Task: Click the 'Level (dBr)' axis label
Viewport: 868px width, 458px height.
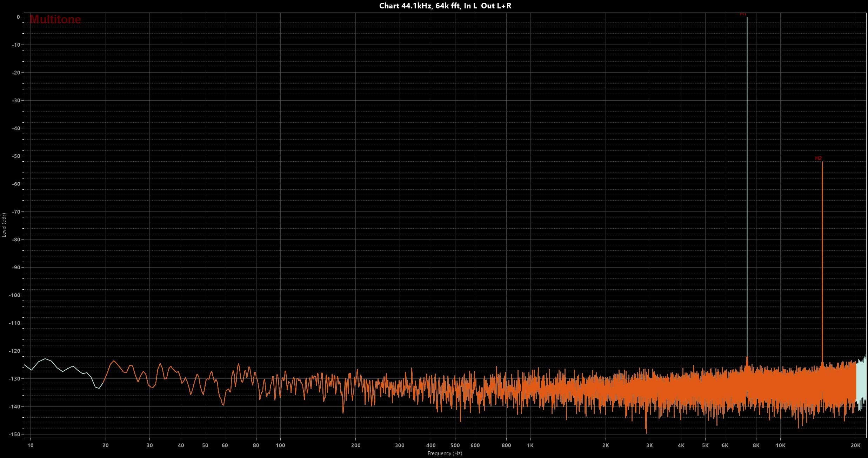Action: (x=4, y=225)
